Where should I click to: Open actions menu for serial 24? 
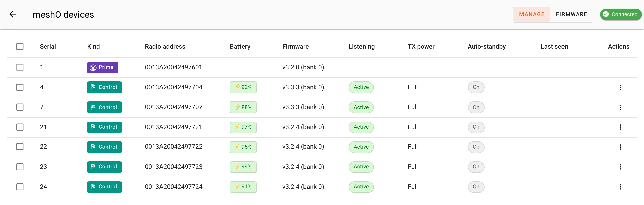[x=620, y=187]
